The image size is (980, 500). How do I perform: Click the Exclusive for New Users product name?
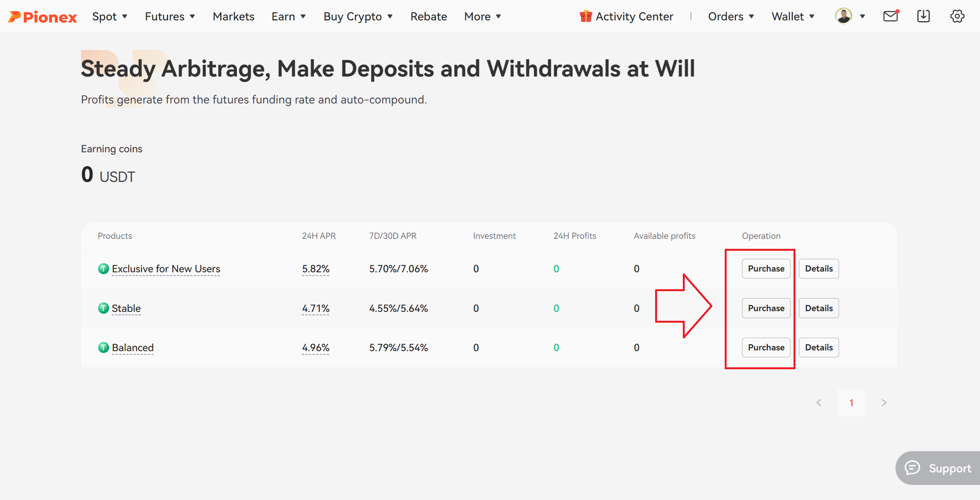tap(166, 269)
